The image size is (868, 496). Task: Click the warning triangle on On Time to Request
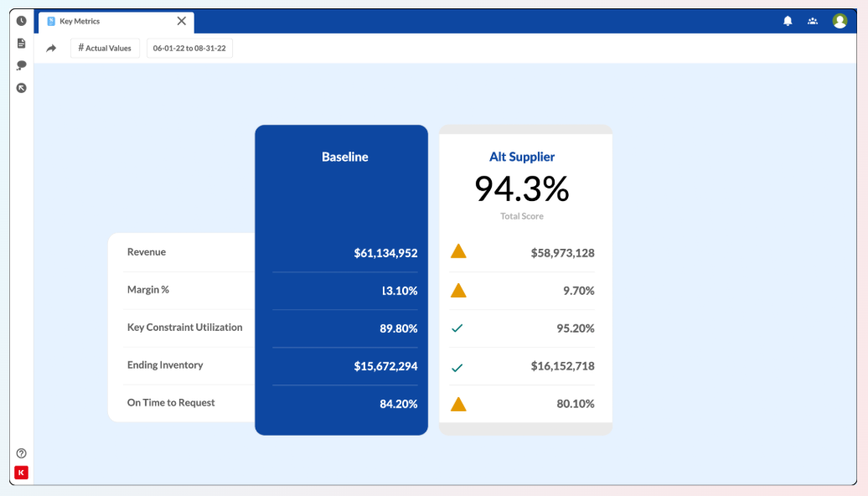[457, 403]
